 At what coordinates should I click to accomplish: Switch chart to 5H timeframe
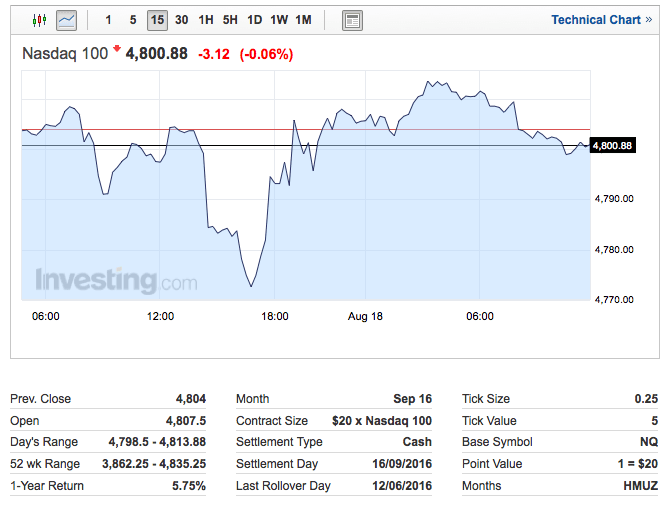click(230, 20)
